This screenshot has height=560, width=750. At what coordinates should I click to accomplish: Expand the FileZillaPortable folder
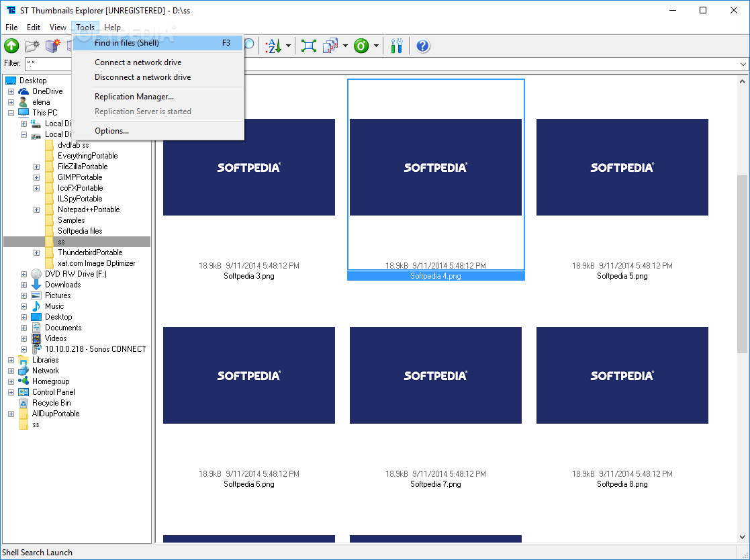(x=36, y=167)
